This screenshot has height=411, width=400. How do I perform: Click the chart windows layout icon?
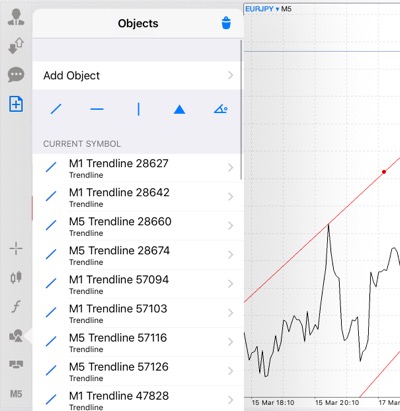coord(16,364)
